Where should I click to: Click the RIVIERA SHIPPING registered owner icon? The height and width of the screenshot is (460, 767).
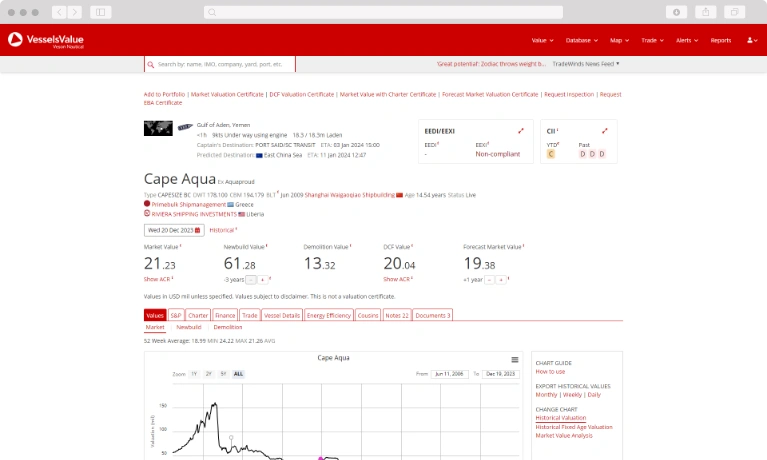pyautogui.click(x=147, y=213)
